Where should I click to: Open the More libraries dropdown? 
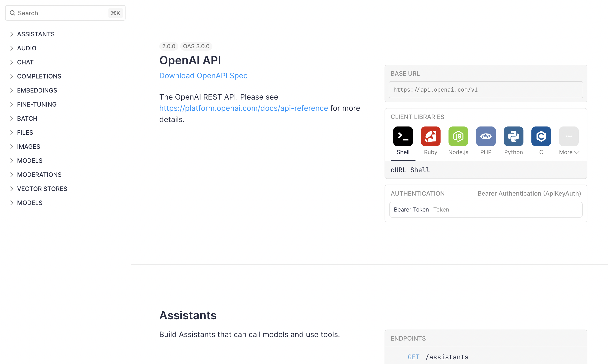569,152
